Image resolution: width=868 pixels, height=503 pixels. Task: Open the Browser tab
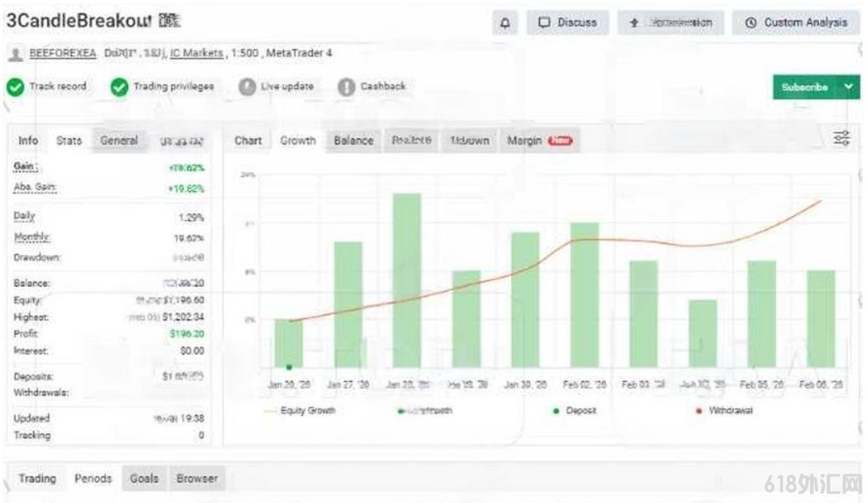click(x=197, y=479)
